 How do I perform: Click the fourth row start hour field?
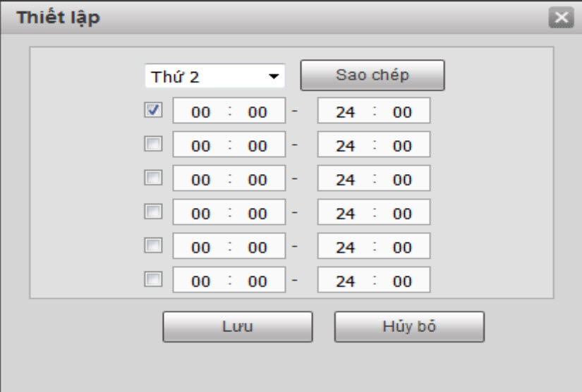point(200,214)
